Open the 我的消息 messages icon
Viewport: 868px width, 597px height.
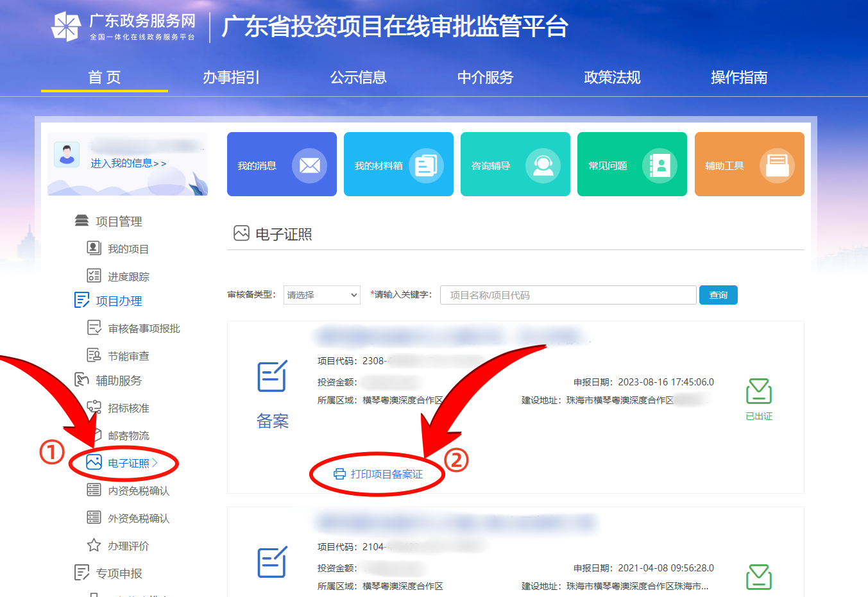point(310,165)
